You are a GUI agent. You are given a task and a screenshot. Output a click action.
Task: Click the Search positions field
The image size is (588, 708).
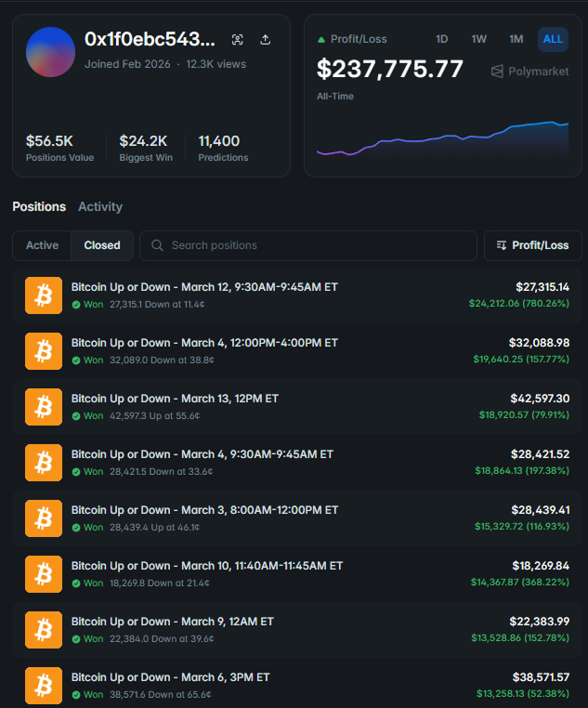click(x=308, y=245)
